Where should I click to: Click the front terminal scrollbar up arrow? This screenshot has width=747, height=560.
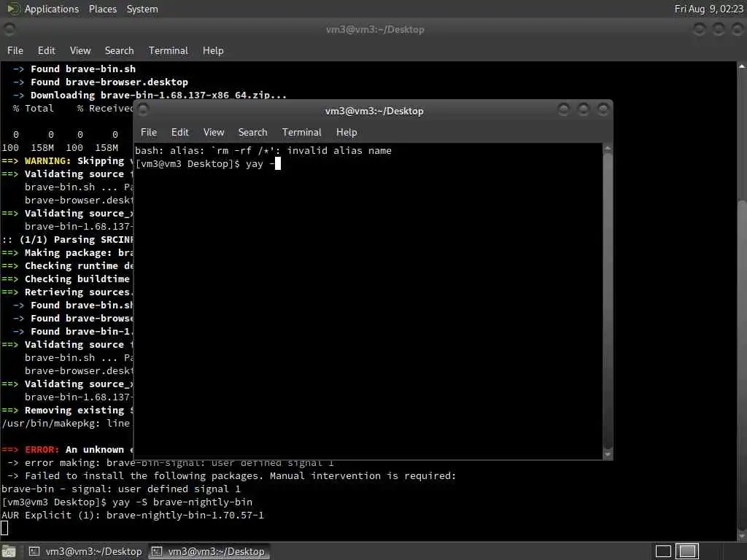click(608, 149)
